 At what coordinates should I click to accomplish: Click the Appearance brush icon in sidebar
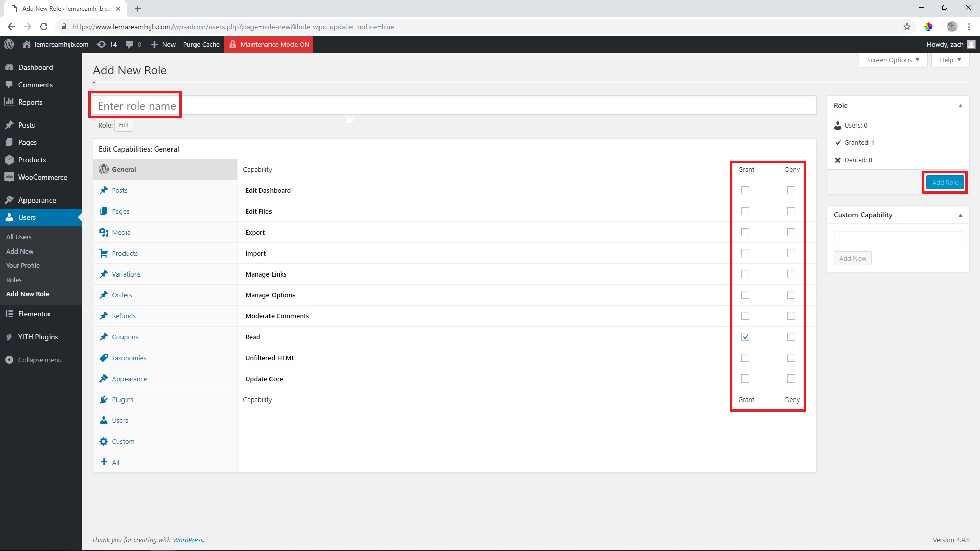9,200
